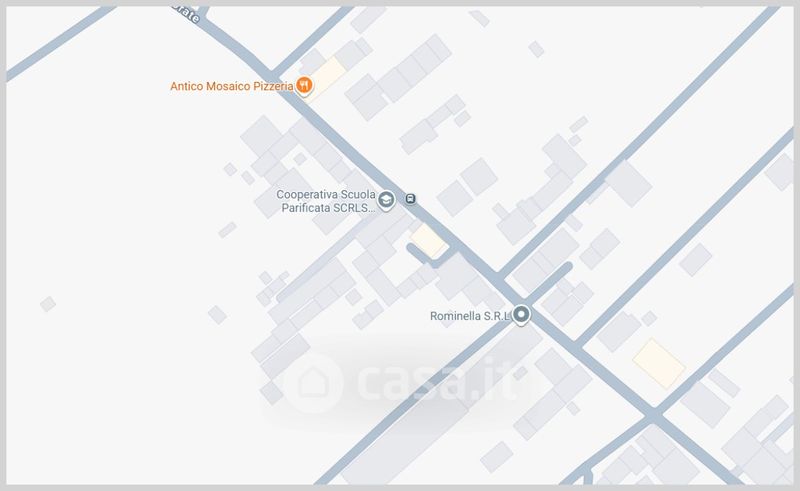Select the large yellow building at lower right
800x491 pixels.
pyautogui.click(x=659, y=363)
